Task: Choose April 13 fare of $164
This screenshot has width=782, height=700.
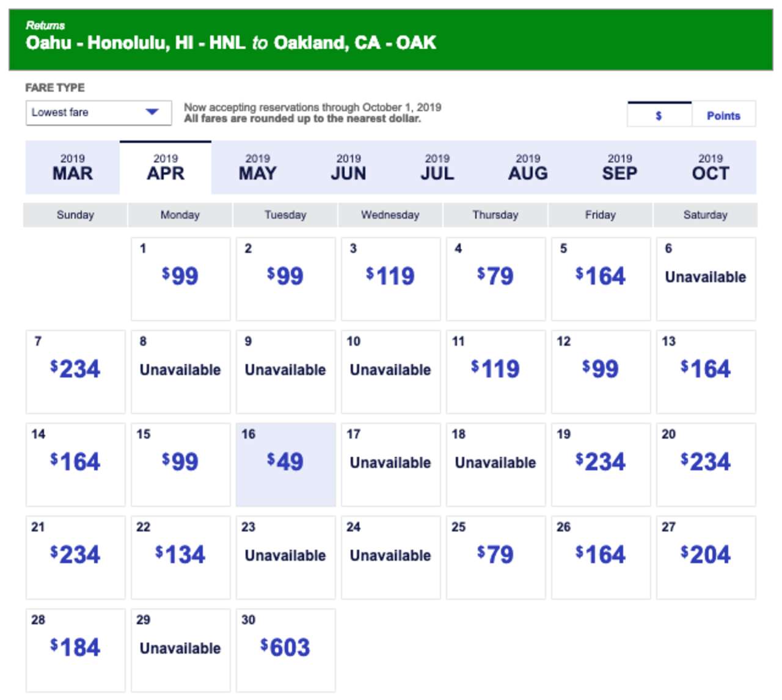Action: 706,372
